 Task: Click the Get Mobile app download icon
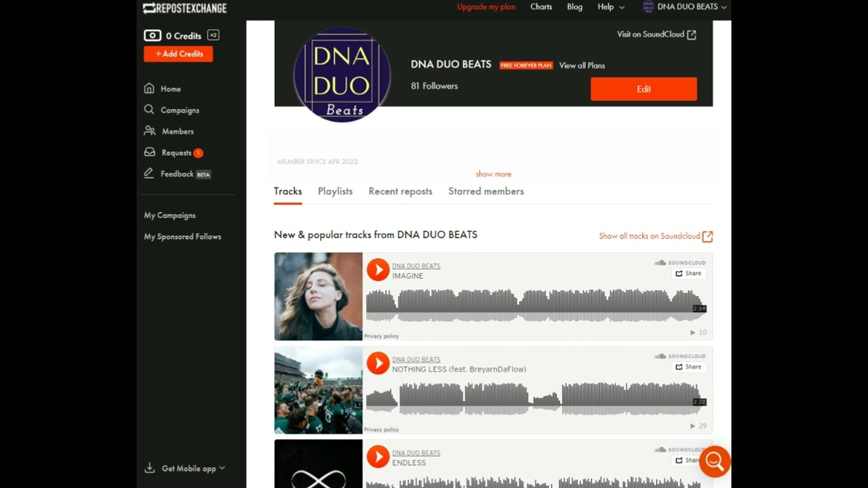(x=150, y=468)
